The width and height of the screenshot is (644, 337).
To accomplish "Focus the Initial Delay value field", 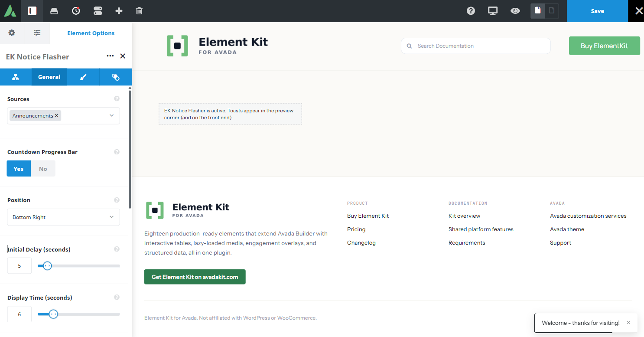I will [20, 265].
